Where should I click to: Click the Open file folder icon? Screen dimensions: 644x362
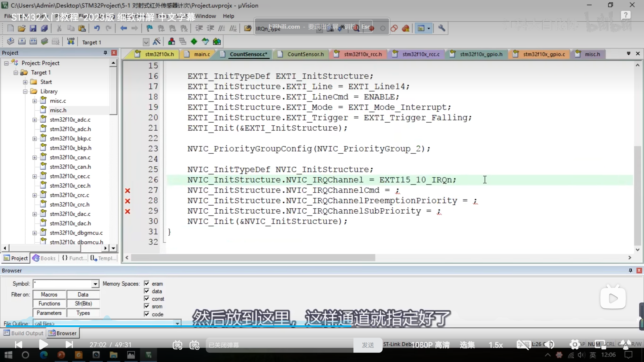[22, 28]
